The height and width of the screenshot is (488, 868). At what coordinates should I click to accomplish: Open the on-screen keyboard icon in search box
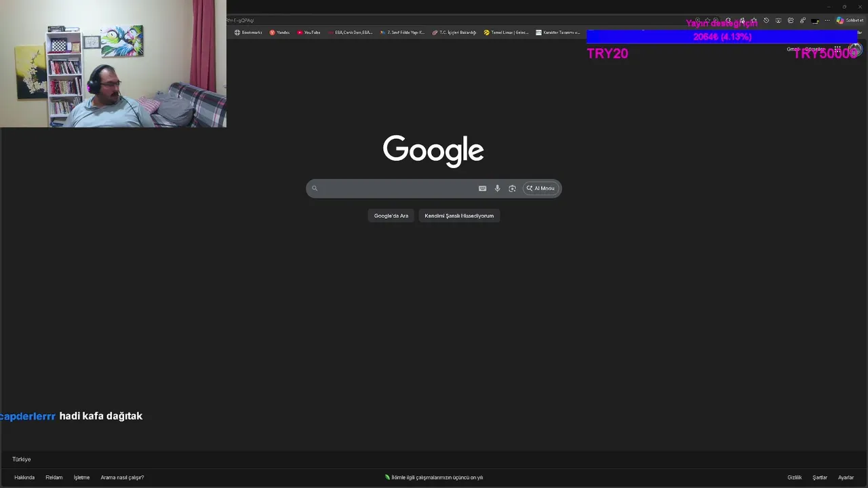click(482, 188)
